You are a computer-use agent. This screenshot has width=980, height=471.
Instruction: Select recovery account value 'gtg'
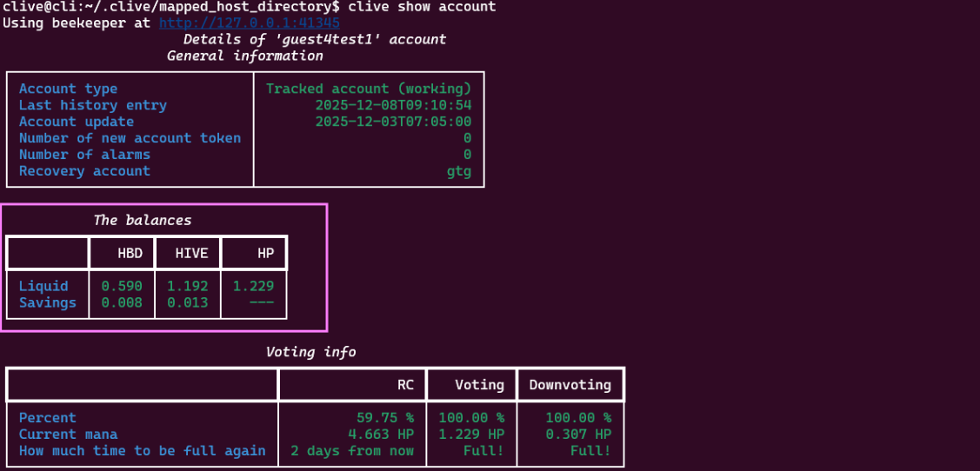[458, 171]
